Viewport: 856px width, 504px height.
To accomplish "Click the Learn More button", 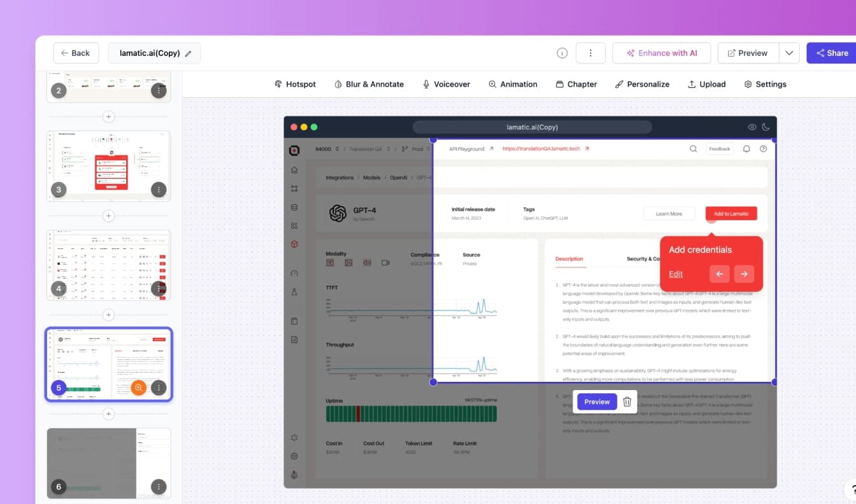I will pos(669,214).
